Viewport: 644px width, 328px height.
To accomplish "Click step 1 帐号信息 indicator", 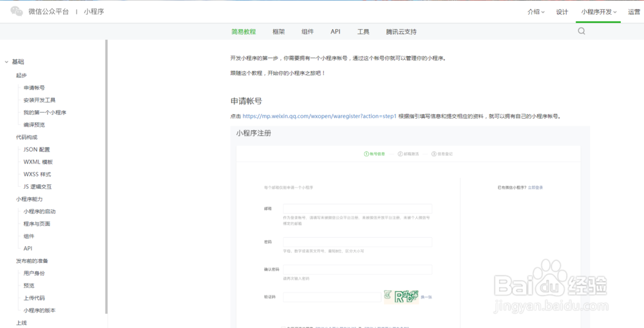I will coord(374,154).
